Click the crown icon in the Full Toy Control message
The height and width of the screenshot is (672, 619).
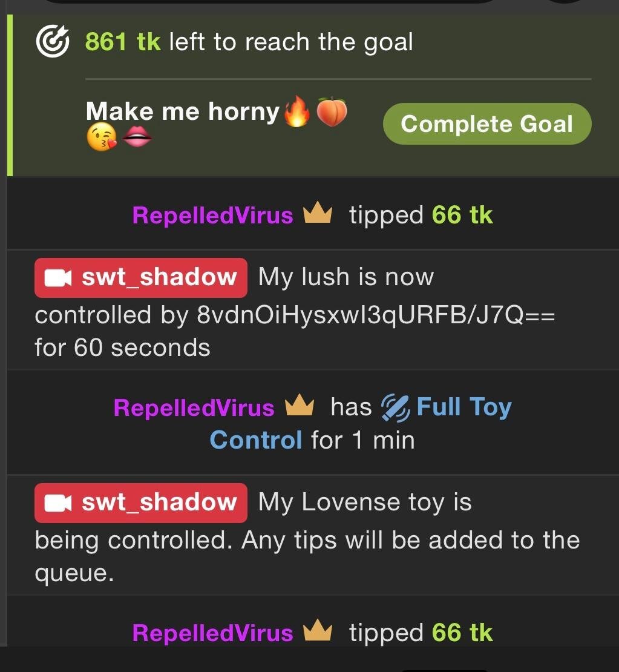300,406
